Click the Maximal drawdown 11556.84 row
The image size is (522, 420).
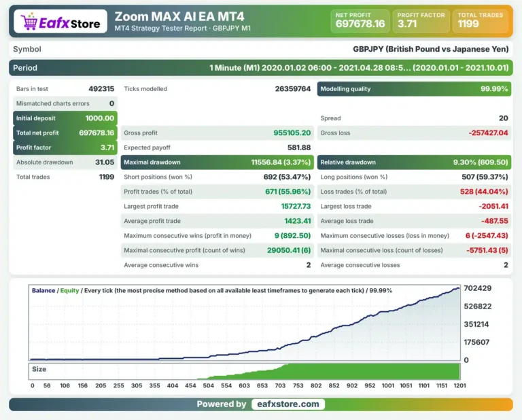click(x=217, y=162)
